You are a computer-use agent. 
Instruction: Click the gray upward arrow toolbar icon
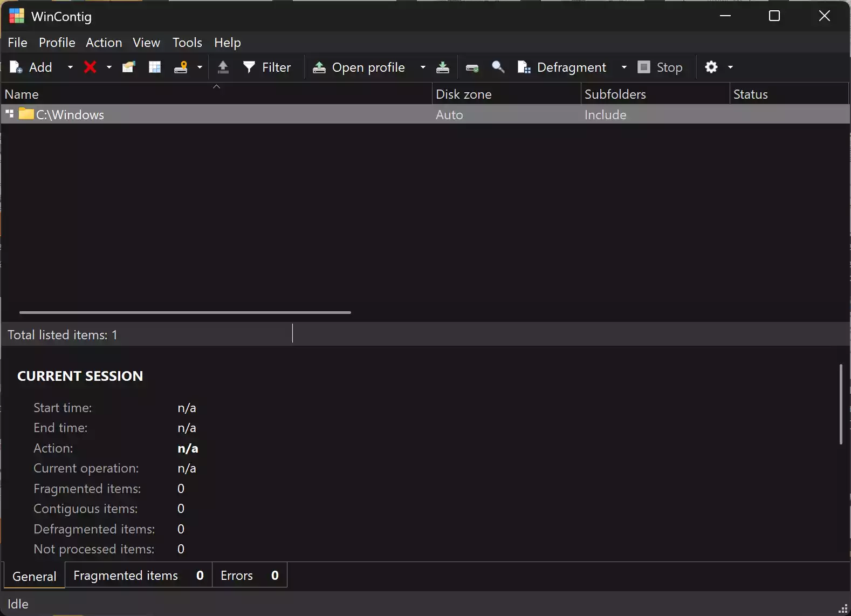point(223,67)
